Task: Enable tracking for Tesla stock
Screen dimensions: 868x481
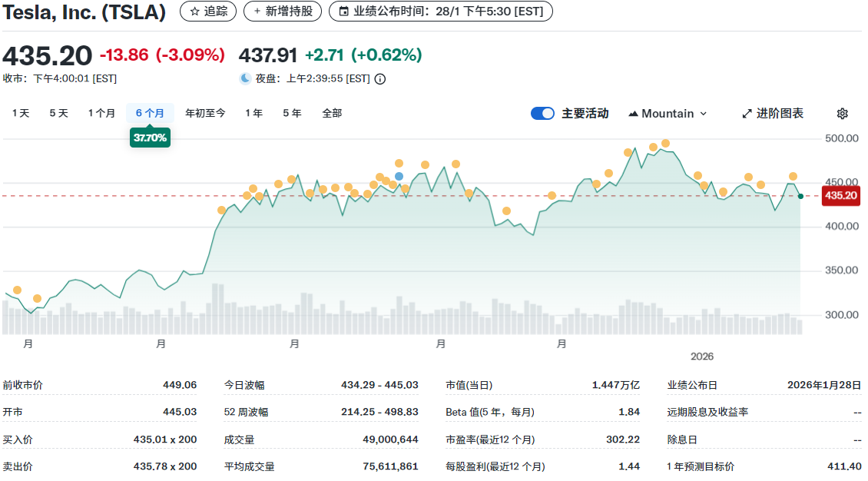Action: tap(207, 12)
